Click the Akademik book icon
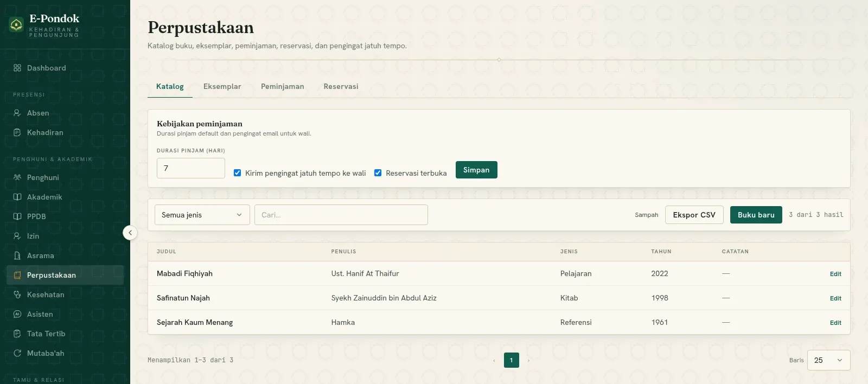 (x=17, y=197)
